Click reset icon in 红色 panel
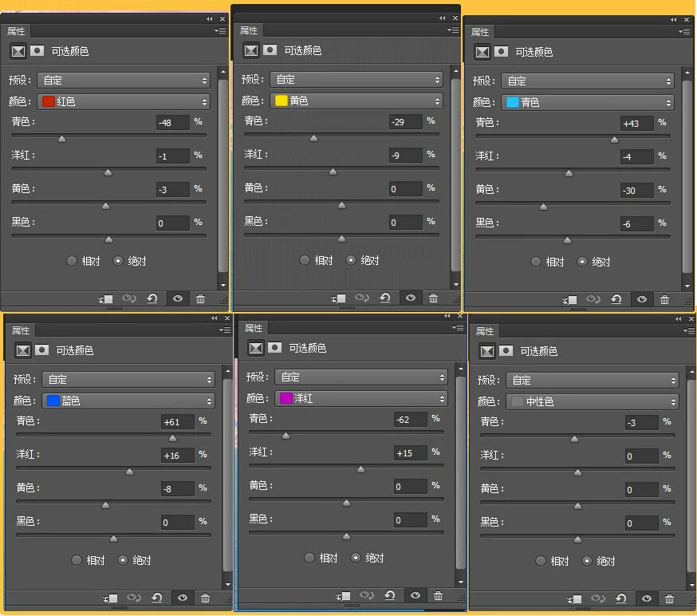 [152, 298]
